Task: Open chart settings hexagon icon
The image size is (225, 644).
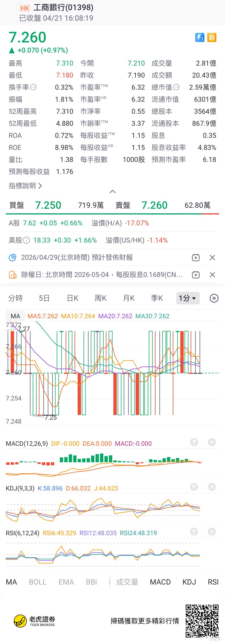Action: (x=214, y=298)
